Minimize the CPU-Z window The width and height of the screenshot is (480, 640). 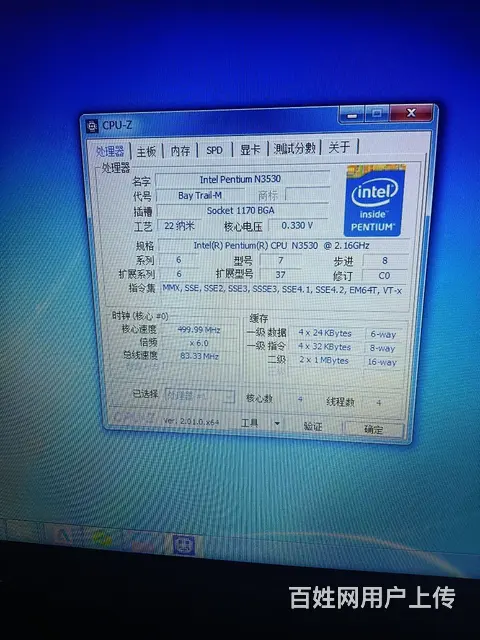pos(352,115)
